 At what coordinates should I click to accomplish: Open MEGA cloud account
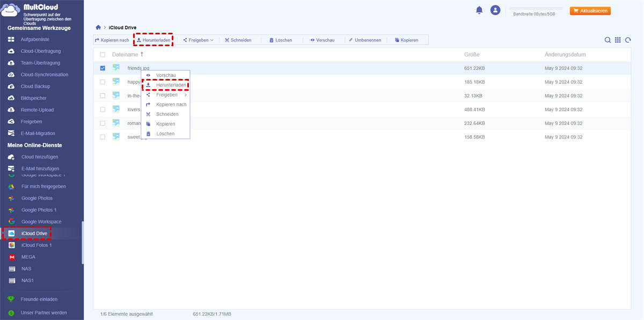(28, 257)
